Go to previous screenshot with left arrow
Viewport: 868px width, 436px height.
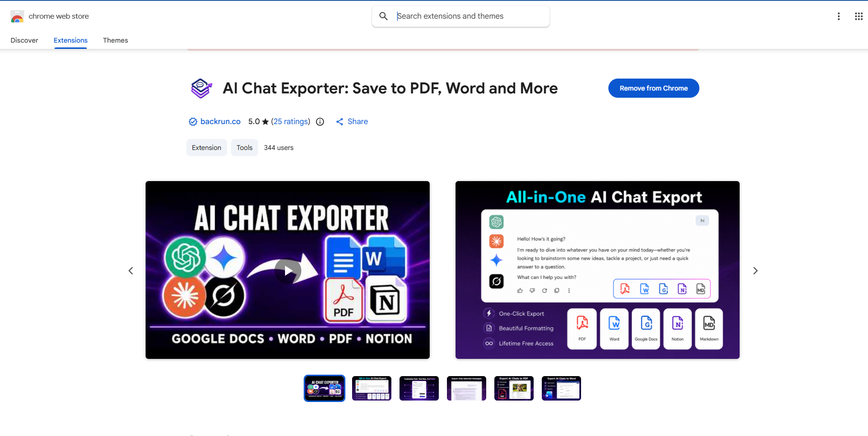click(x=131, y=271)
